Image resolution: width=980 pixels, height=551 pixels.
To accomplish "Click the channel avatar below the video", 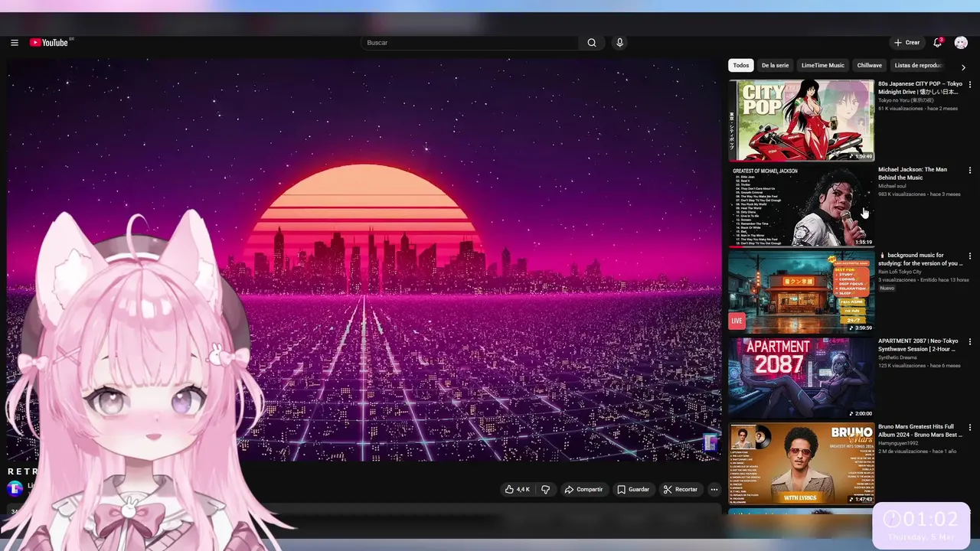I will tap(15, 488).
